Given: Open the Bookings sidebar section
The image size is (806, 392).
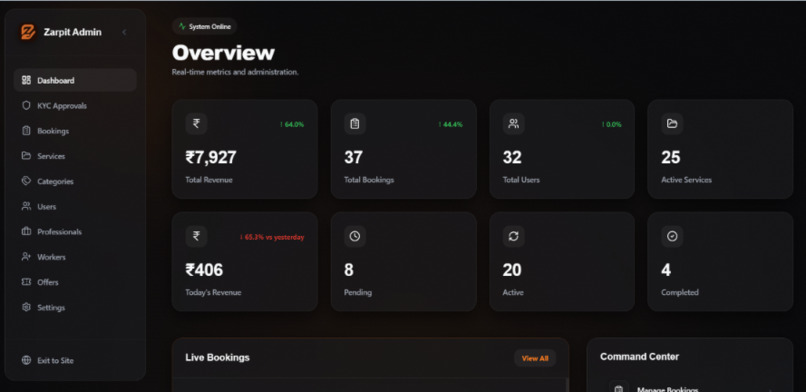Looking at the screenshot, I should click(75, 130).
